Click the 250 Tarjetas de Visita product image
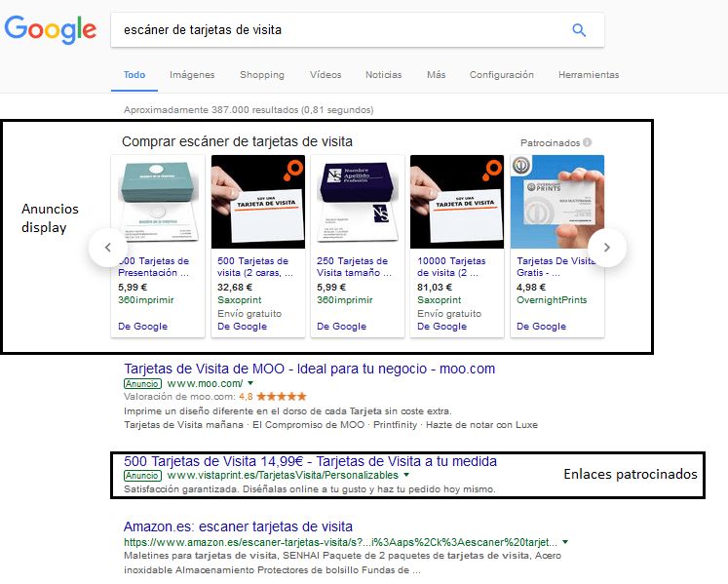The image size is (728, 584). 357,202
